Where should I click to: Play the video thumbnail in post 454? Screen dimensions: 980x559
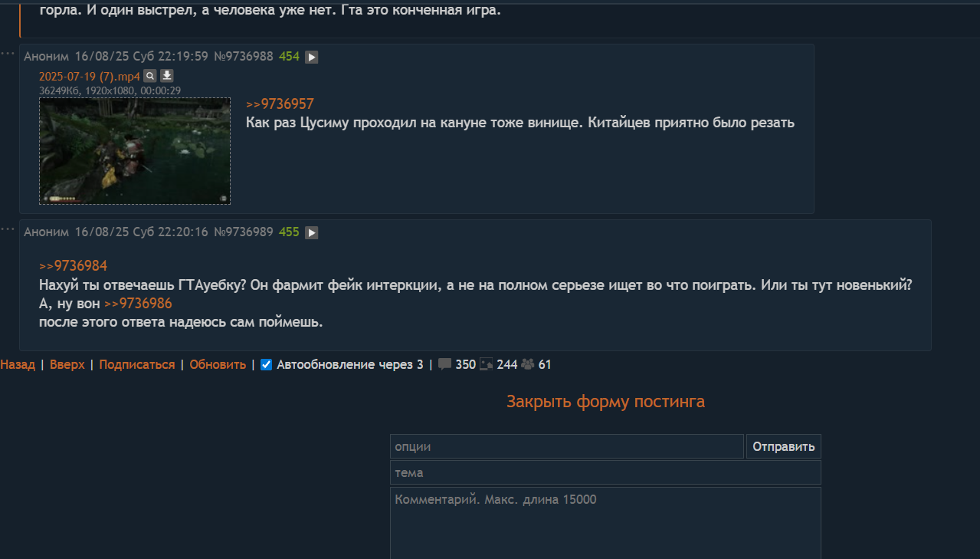tap(135, 151)
